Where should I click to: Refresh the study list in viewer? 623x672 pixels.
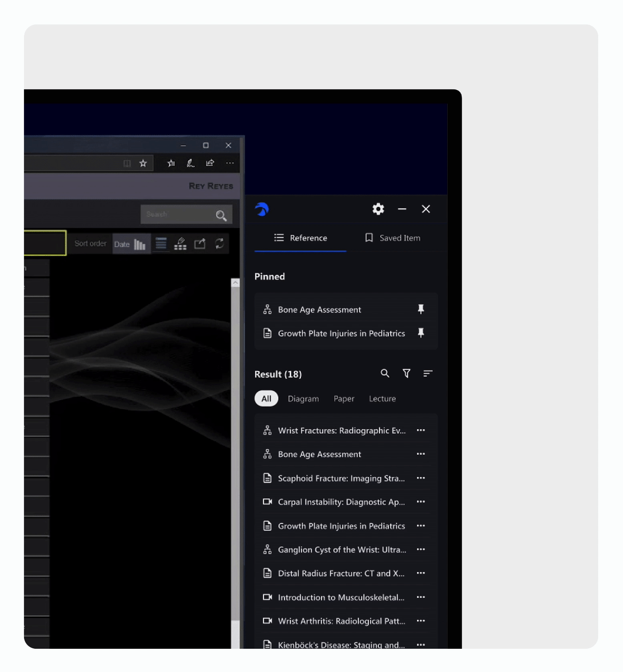point(219,243)
